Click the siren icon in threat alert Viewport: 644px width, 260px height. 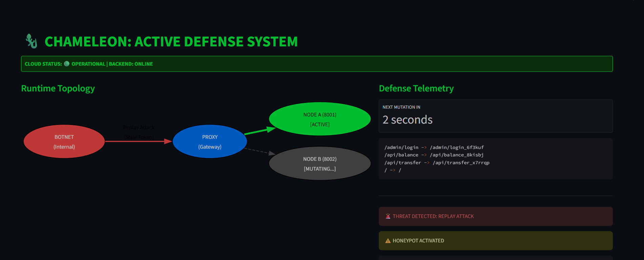[x=388, y=216]
